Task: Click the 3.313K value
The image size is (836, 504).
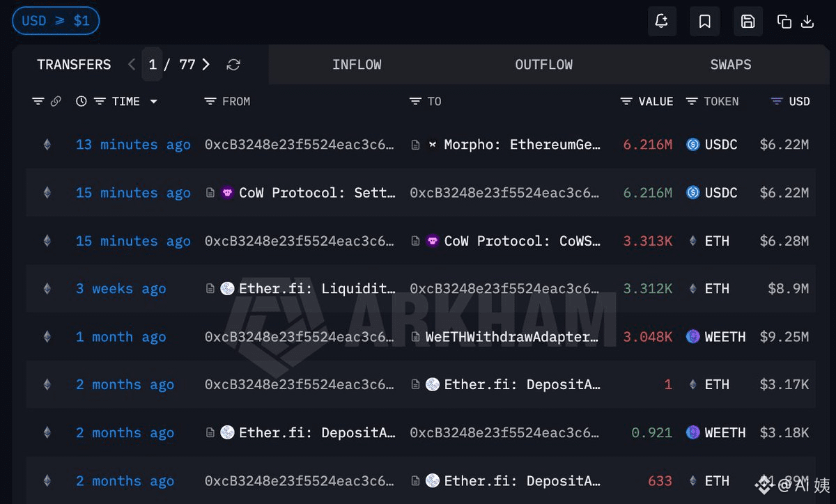Action: click(648, 241)
